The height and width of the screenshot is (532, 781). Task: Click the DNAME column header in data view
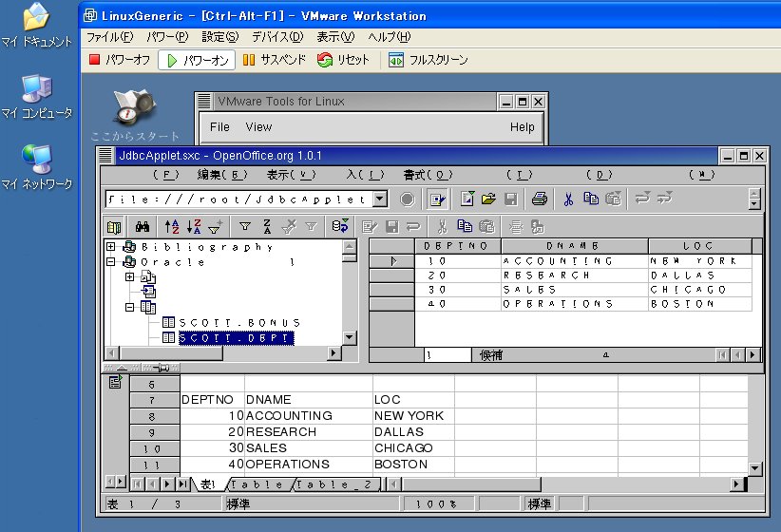point(574,246)
